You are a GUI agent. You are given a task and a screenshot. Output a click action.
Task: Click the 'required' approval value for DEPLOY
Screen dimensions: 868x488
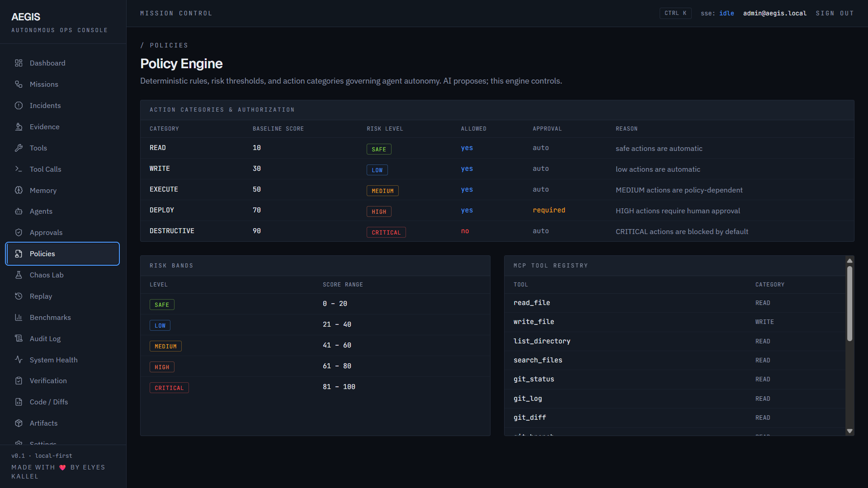(549, 210)
